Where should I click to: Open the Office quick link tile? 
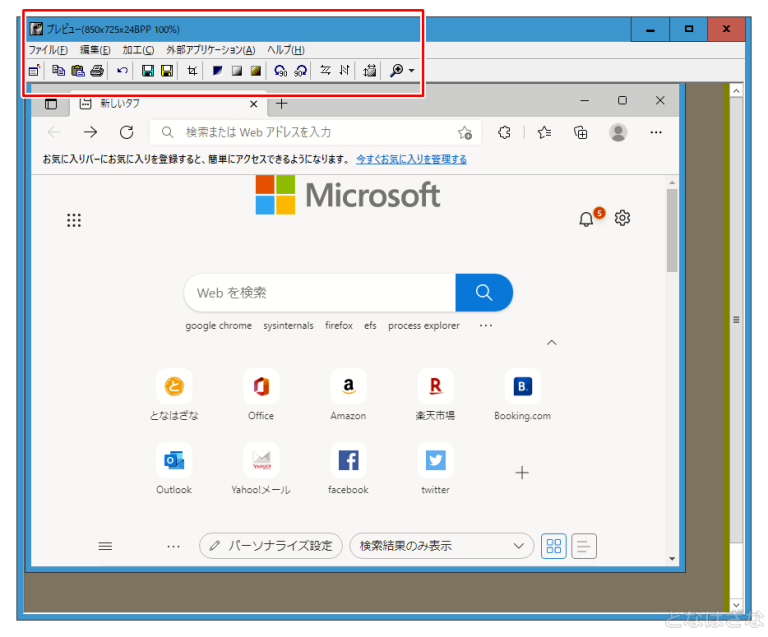pos(261,395)
